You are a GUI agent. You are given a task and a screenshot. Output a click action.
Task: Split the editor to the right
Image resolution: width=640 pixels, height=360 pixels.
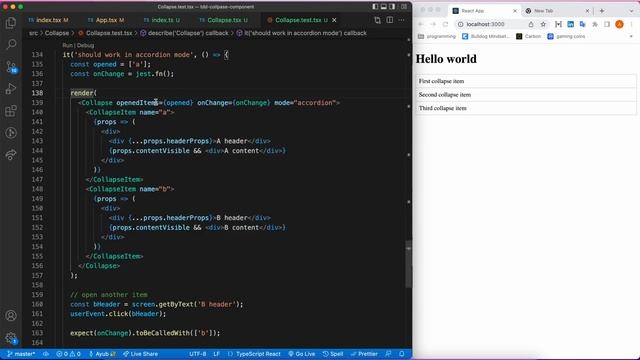click(390, 20)
